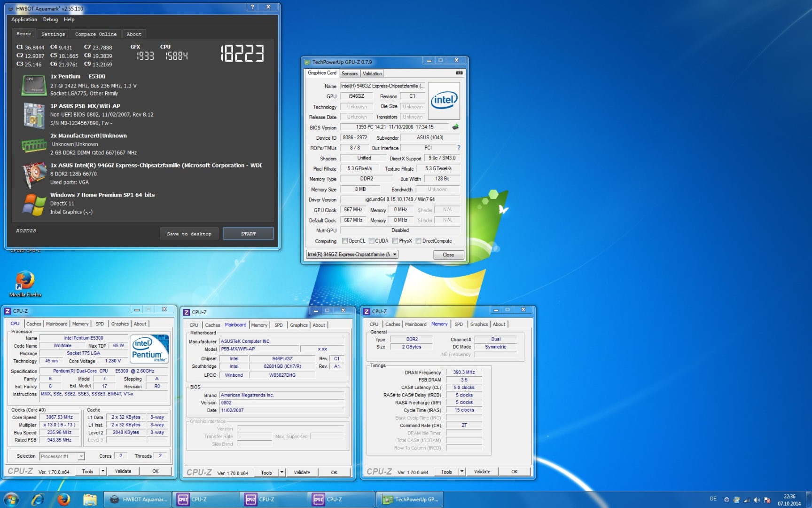
Task: Click the Bus Interface question mark
Action: coord(459,148)
